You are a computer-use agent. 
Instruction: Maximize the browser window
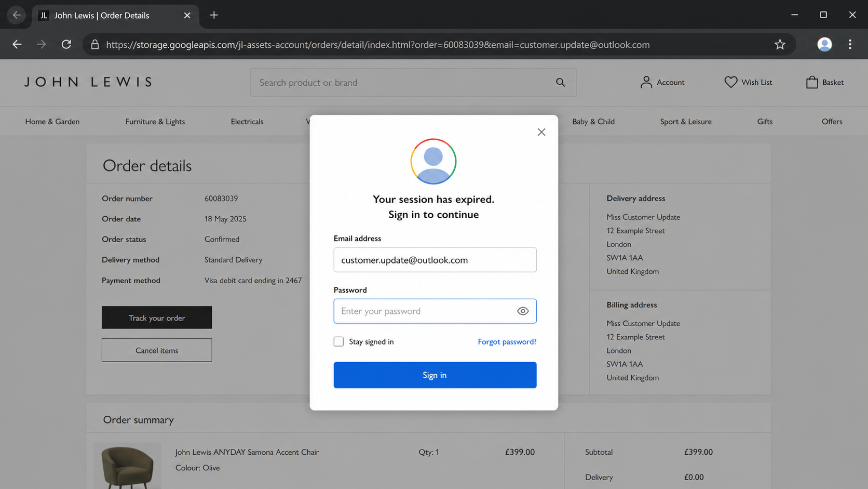pos(823,15)
